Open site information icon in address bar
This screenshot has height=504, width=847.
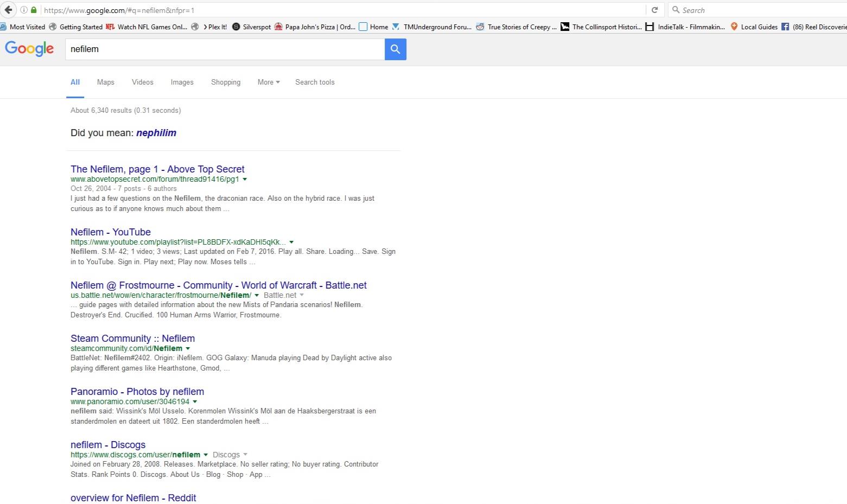24,10
